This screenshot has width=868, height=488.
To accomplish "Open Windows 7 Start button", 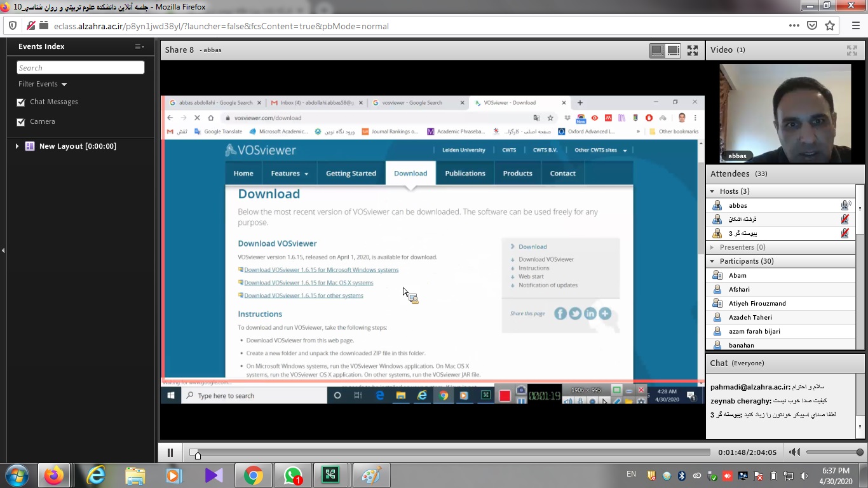I will pos(17,475).
